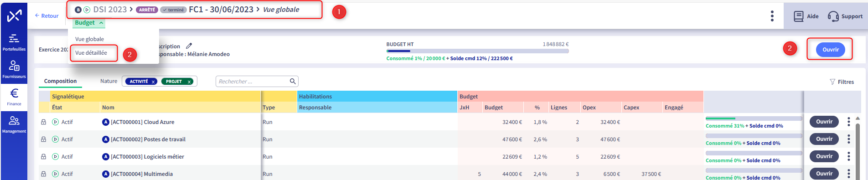Click the blue Ouvrir button at top right
This screenshot has height=180, width=868.
click(830, 50)
